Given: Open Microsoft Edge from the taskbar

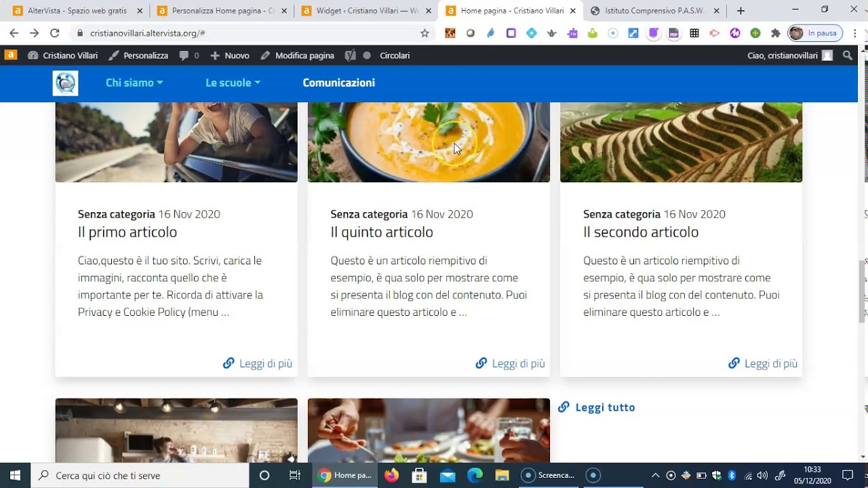Looking at the screenshot, I should tap(475, 475).
